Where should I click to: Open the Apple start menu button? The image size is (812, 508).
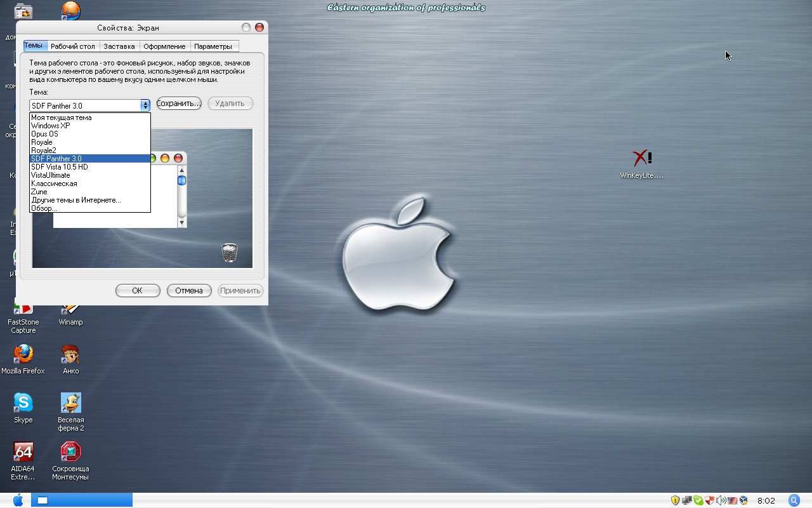coord(18,500)
